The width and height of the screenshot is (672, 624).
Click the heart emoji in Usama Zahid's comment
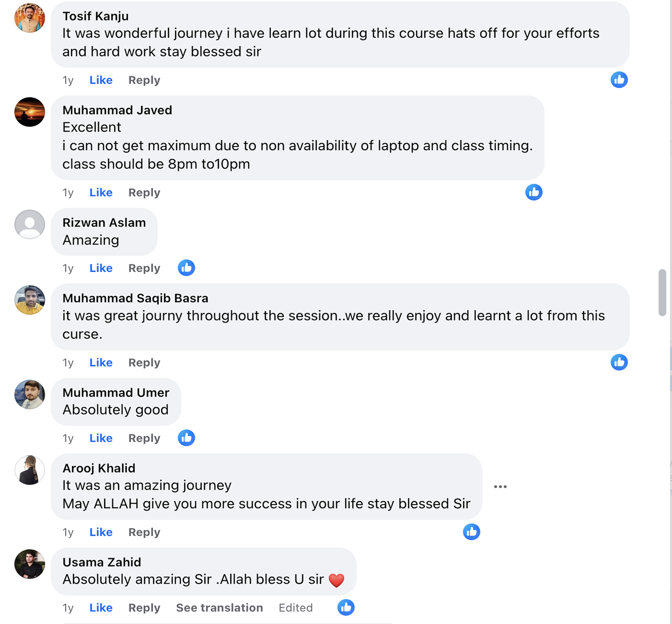[x=337, y=579]
